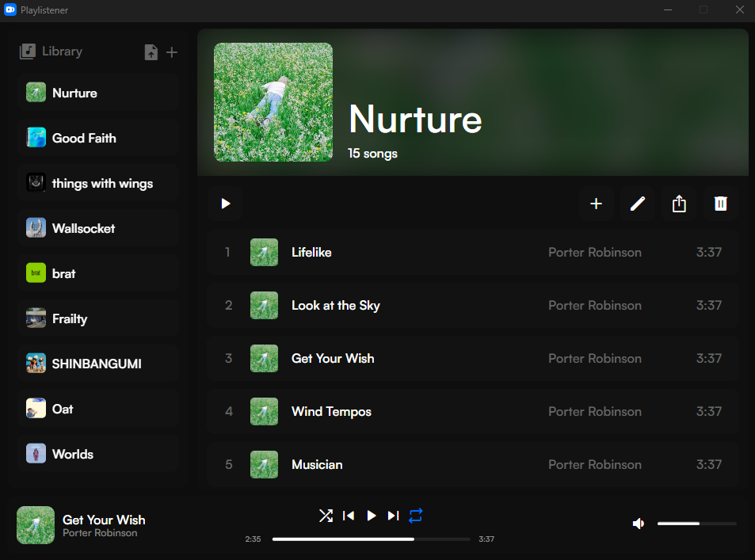The width and height of the screenshot is (755, 560).
Task: Skip to the next track
Action: 393,516
